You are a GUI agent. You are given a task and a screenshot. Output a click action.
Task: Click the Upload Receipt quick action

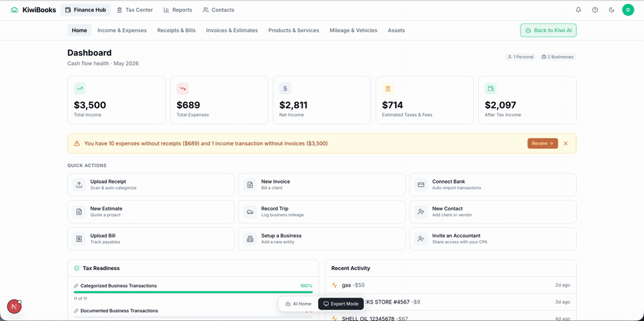(151, 185)
